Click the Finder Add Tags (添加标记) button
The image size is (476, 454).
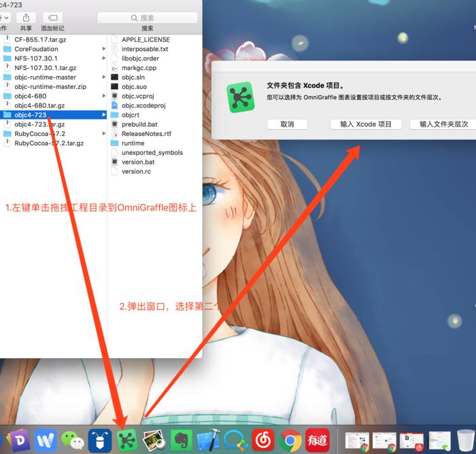coord(53,18)
